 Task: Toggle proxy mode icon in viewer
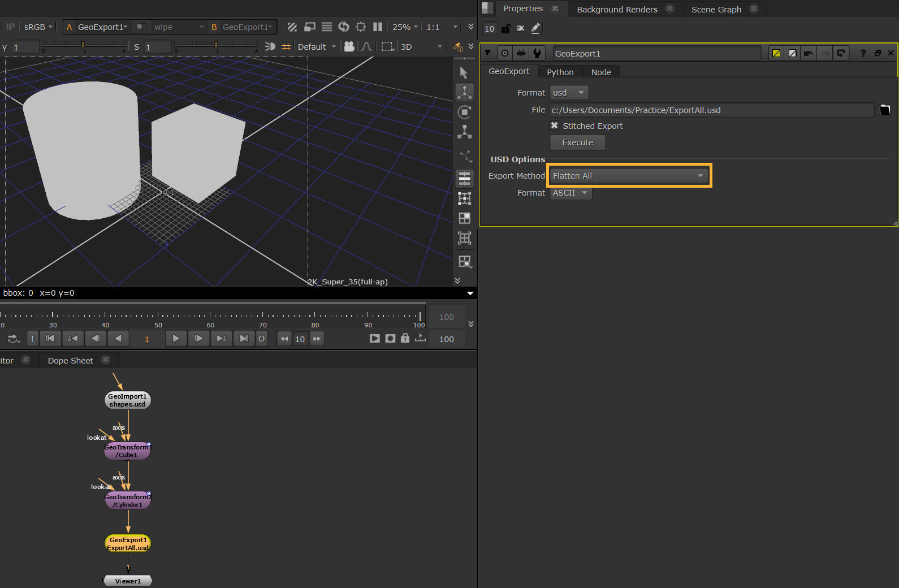click(x=309, y=27)
